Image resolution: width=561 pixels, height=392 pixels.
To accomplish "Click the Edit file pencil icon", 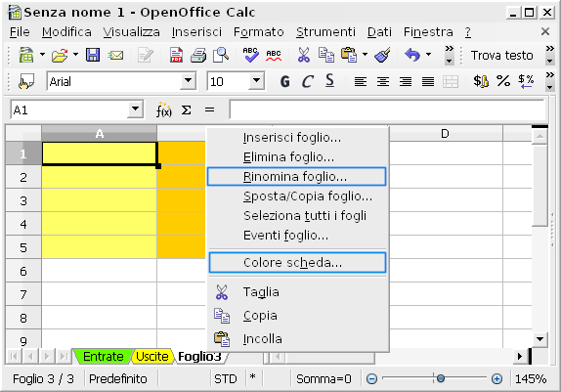I will click(146, 55).
